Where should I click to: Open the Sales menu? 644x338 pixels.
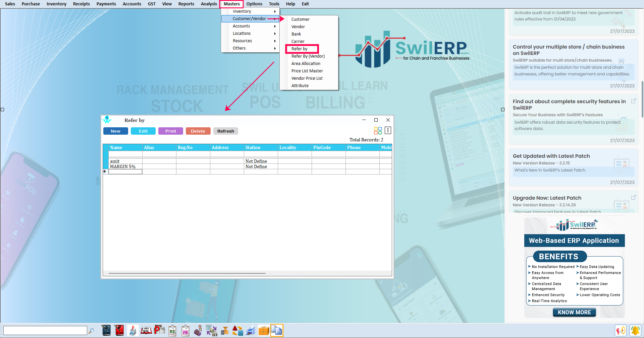tap(10, 4)
